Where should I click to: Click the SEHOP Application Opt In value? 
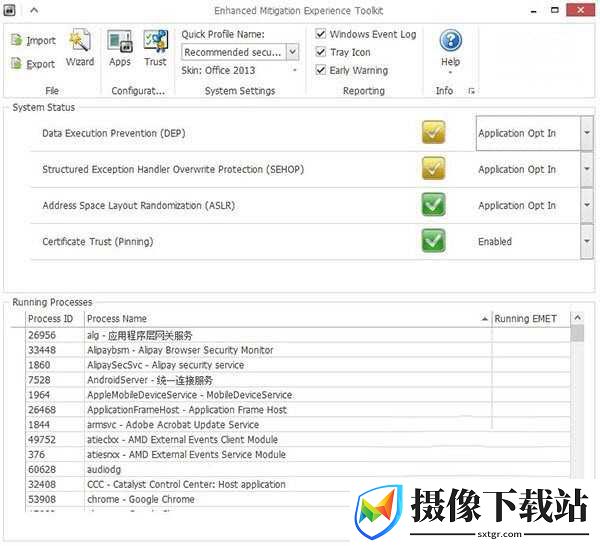[x=517, y=169]
